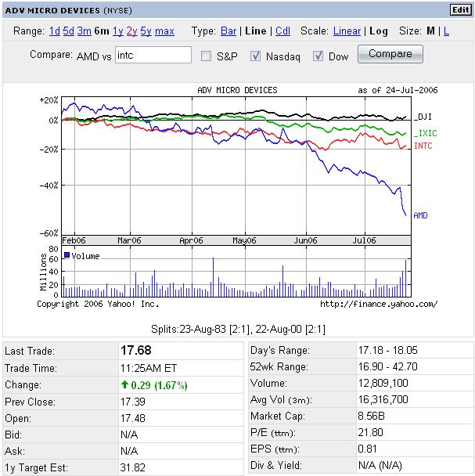Click the Compare button
This screenshot has width=475, height=476.
coord(390,54)
